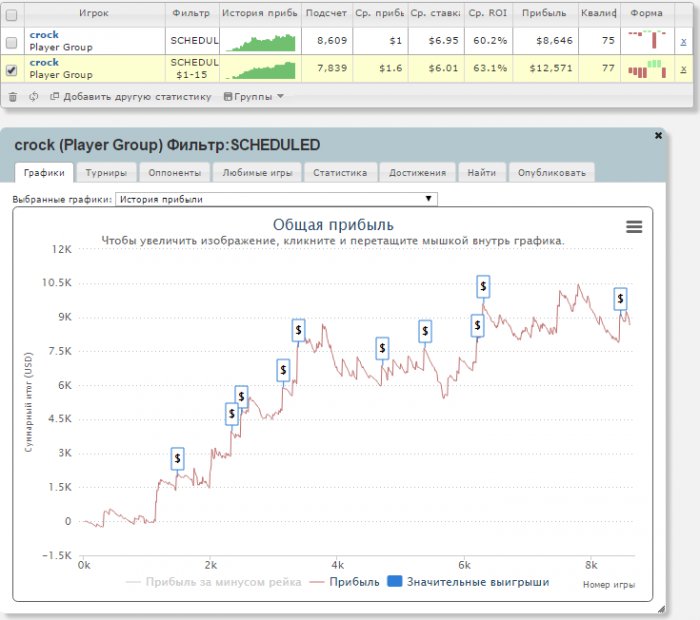700x620 pixels.
Task: Open first crock player link
Action: [x=44, y=35]
